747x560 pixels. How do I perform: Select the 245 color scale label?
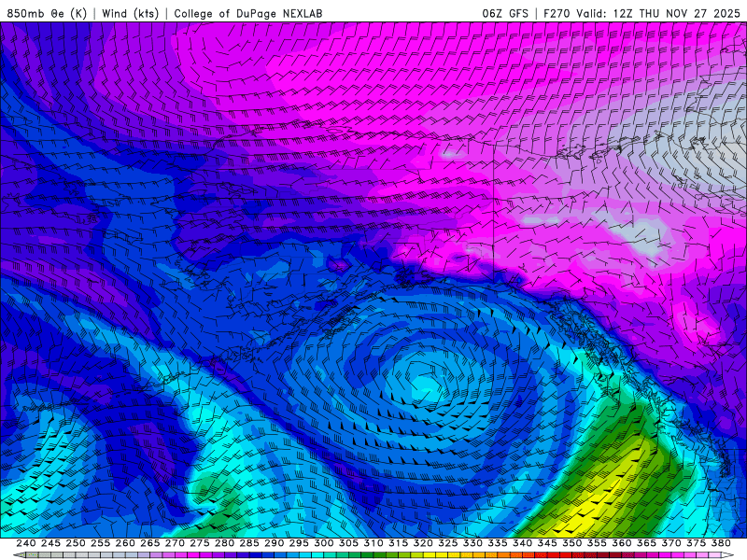click(50, 543)
